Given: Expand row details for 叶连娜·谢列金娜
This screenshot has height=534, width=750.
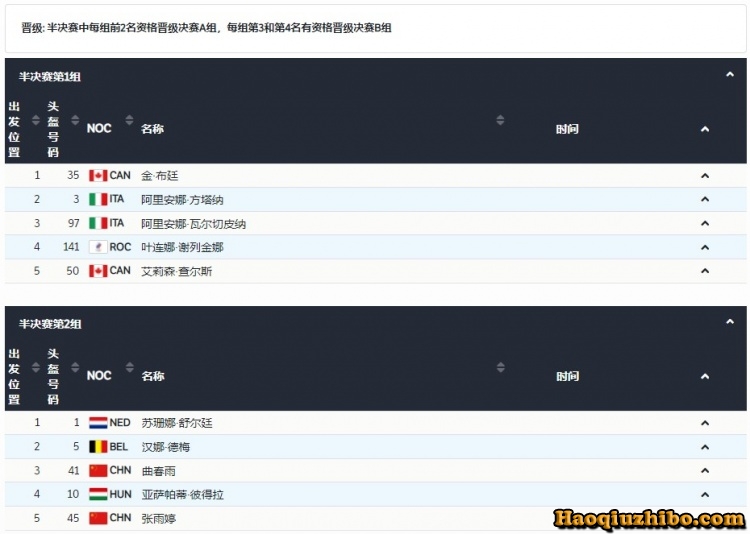Looking at the screenshot, I should point(705,247).
